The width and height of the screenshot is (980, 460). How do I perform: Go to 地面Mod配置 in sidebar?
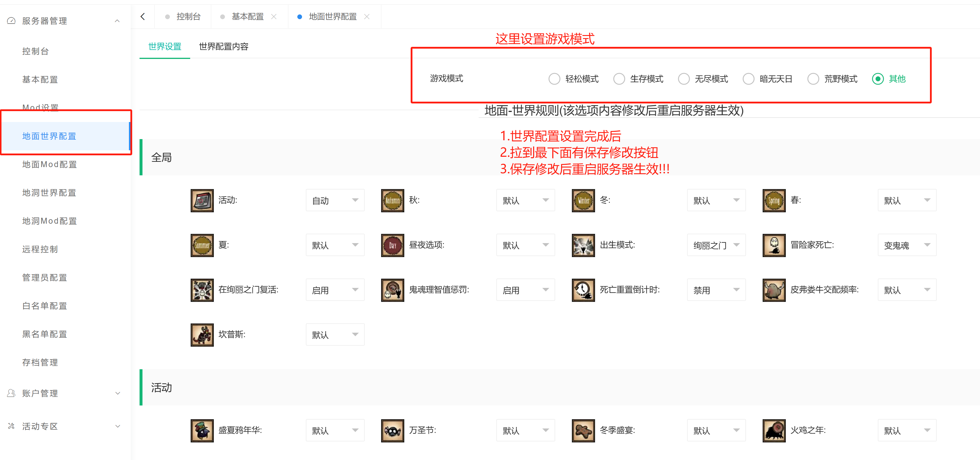(x=49, y=164)
